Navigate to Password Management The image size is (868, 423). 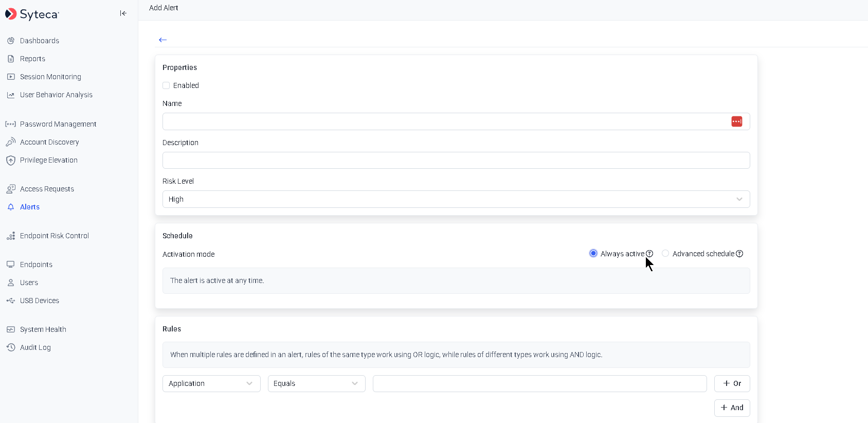click(x=58, y=124)
